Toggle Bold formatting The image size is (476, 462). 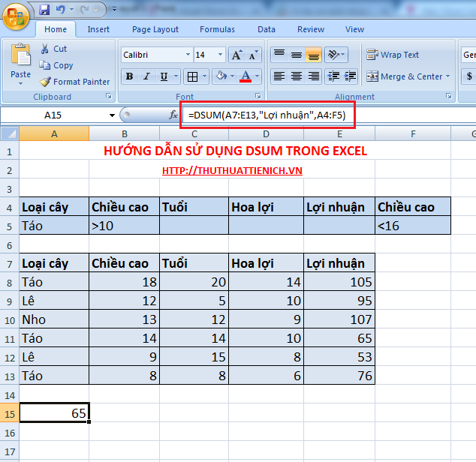click(x=129, y=76)
